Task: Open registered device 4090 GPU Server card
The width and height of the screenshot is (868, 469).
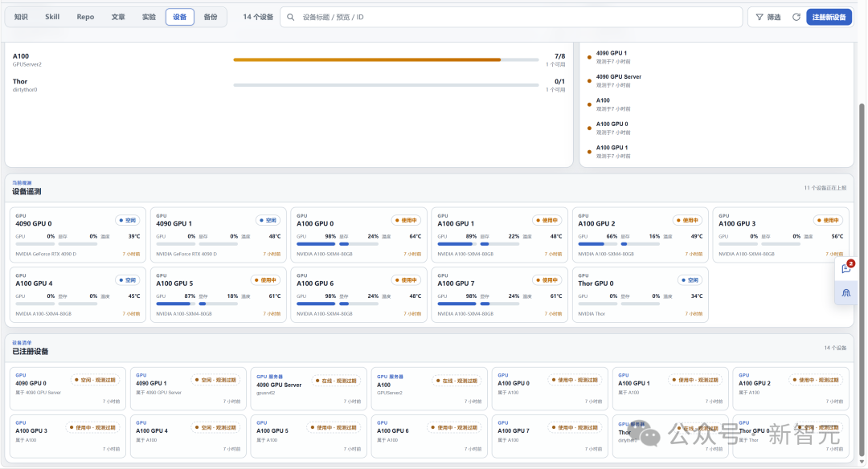Action: tap(309, 389)
